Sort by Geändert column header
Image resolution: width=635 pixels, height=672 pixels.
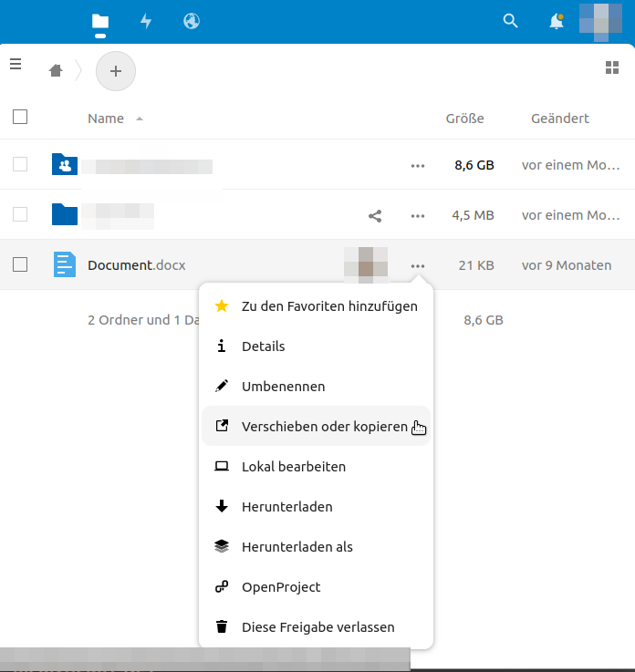point(559,119)
